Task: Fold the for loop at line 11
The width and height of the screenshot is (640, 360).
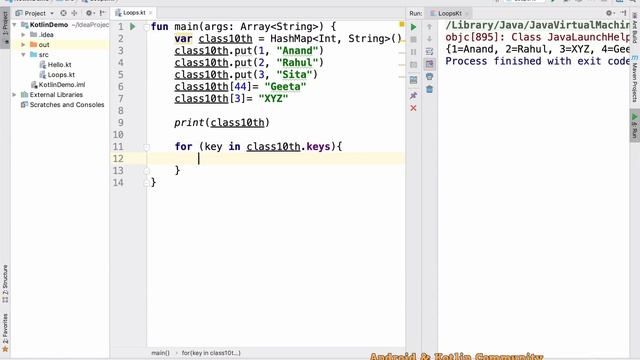Action: (x=147, y=147)
